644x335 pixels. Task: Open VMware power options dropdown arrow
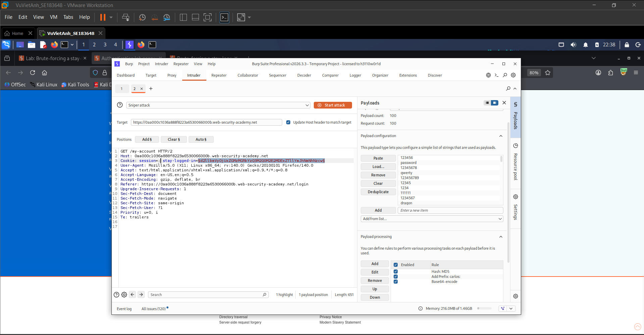[x=111, y=17]
